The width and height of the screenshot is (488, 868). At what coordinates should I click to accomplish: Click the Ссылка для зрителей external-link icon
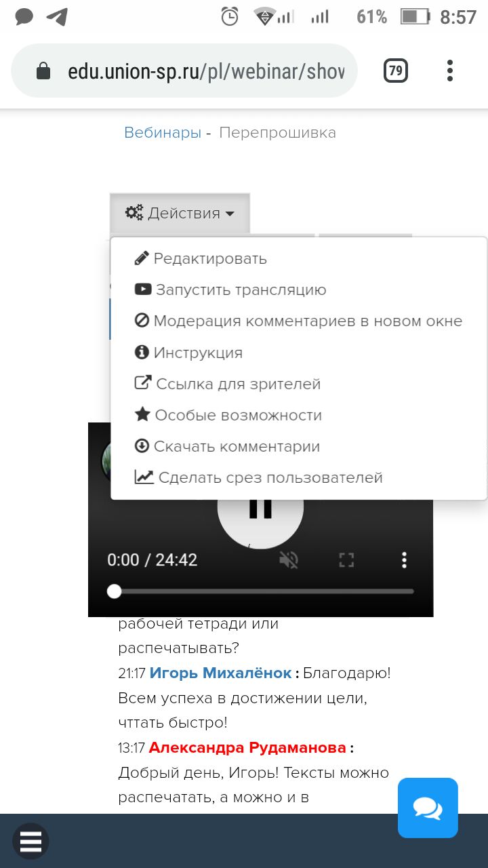(143, 383)
